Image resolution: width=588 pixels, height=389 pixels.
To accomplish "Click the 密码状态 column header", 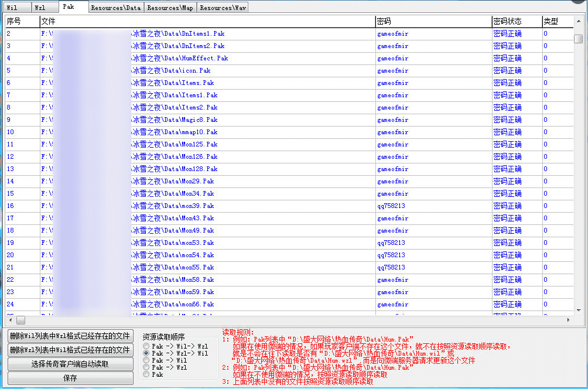I will point(515,21).
